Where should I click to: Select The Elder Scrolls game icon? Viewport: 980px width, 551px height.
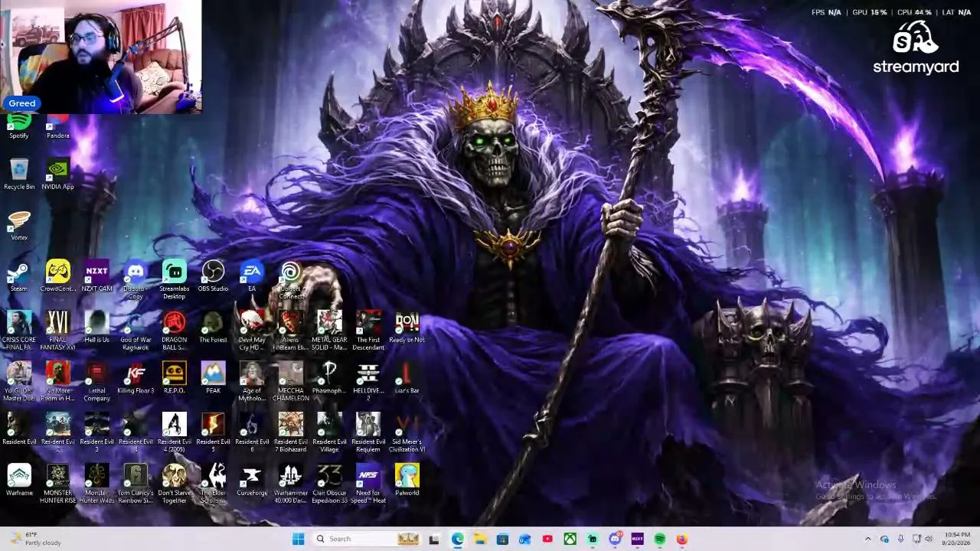213,484
